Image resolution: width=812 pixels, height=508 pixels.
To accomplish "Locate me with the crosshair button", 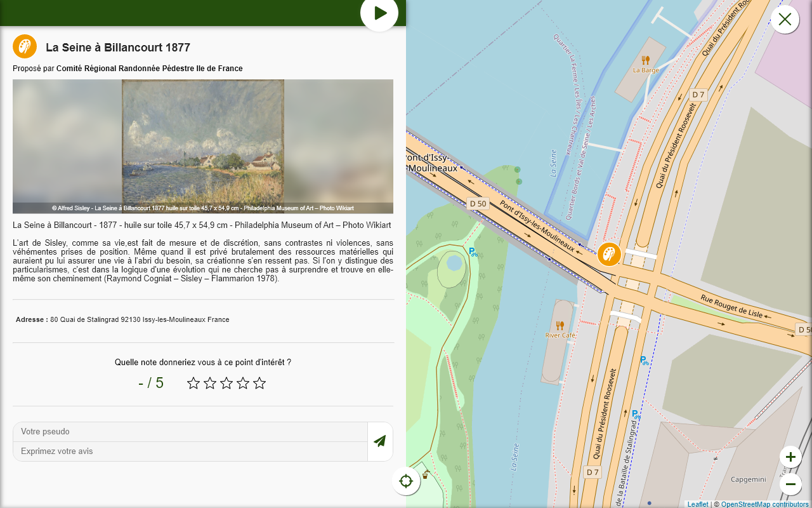I will pos(406,481).
